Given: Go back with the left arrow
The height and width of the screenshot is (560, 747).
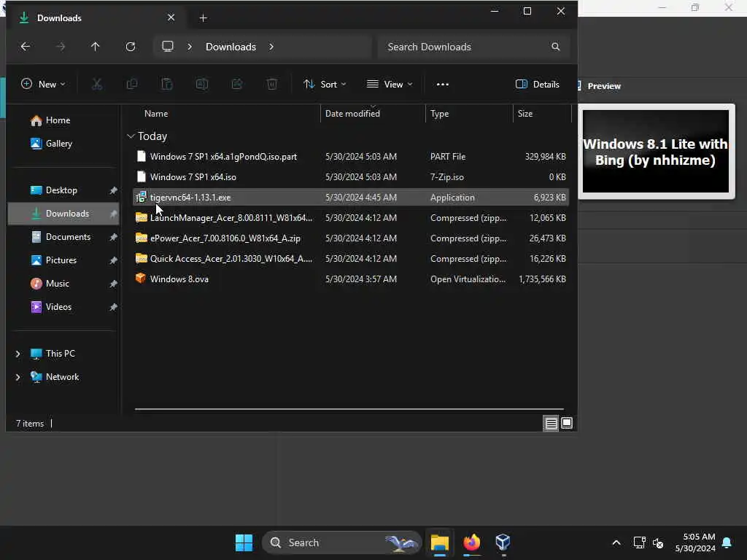Looking at the screenshot, I should [x=26, y=47].
